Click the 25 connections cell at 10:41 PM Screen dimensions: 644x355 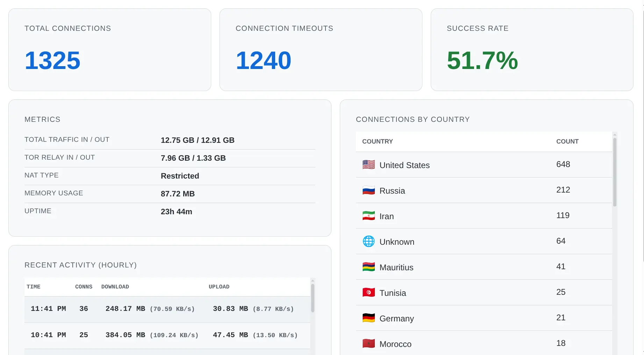click(84, 335)
